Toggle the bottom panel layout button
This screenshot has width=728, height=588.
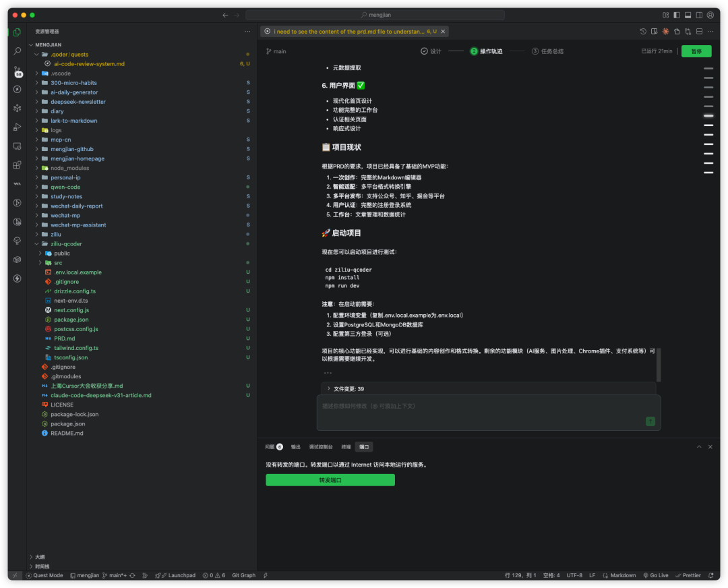pos(687,15)
